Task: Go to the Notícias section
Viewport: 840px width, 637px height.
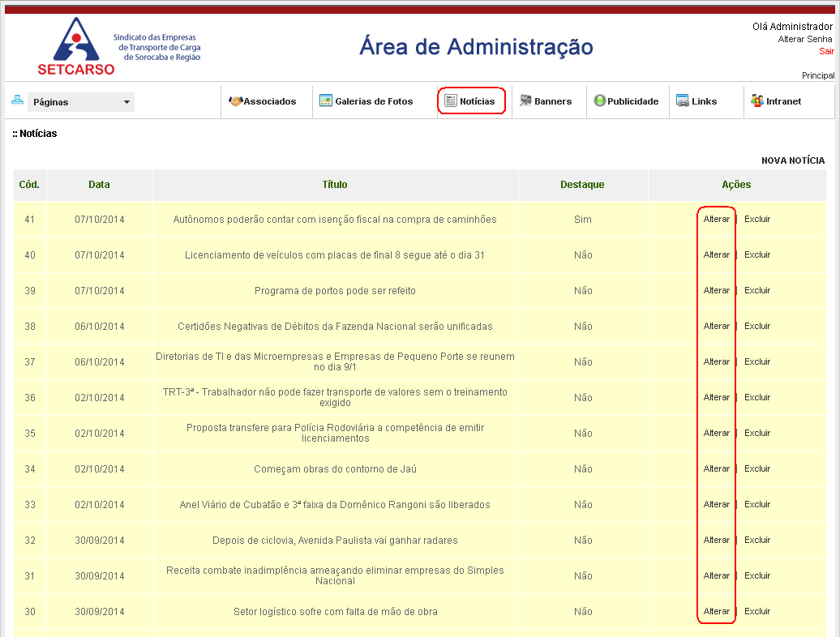Action: (x=478, y=101)
